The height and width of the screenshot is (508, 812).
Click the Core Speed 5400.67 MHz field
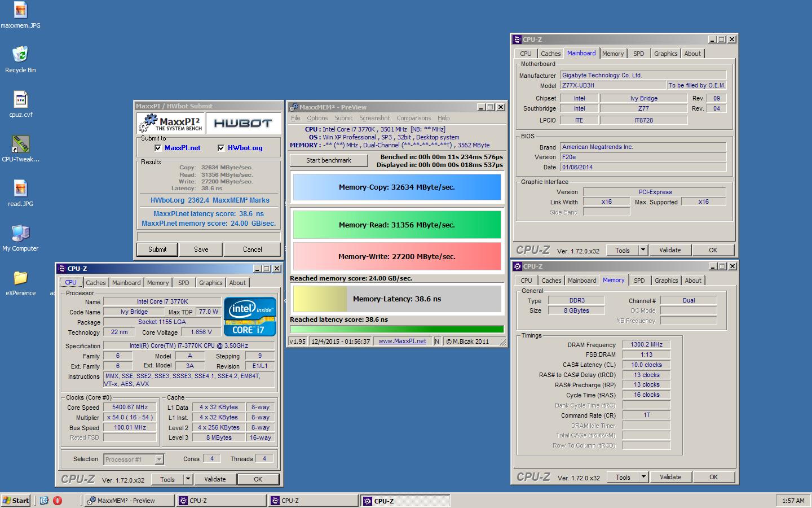(x=130, y=407)
